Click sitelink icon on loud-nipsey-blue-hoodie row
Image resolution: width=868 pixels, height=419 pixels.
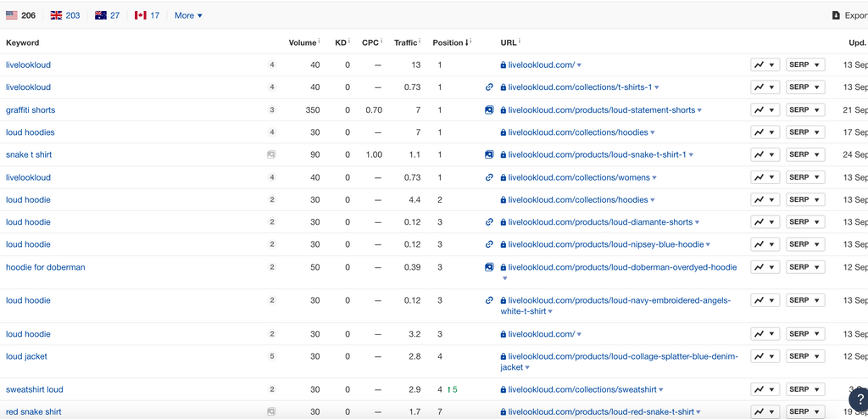tap(489, 244)
